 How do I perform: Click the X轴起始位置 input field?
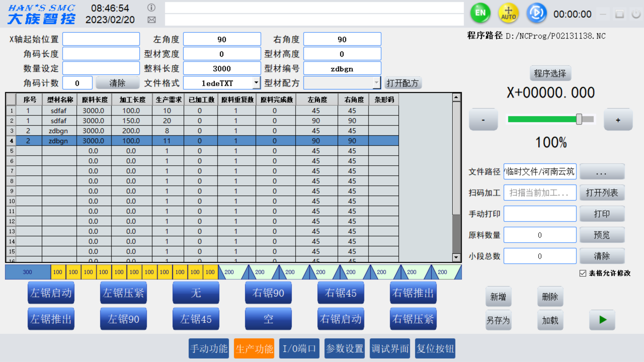pyautogui.click(x=101, y=39)
